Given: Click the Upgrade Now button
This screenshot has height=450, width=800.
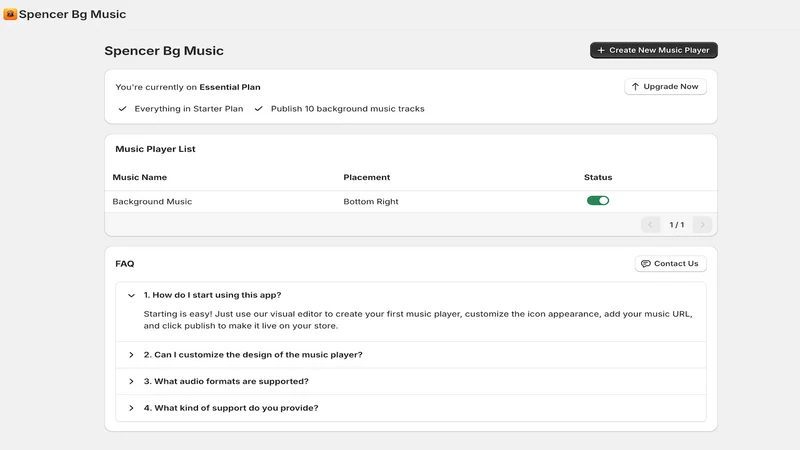Looking at the screenshot, I should [x=665, y=87].
